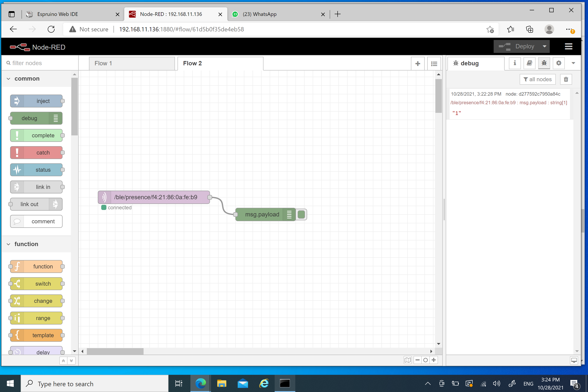Click the canvas vertical scrollbar thumb
Viewport: 588px width, 392px height.
[x=438, y=96]
